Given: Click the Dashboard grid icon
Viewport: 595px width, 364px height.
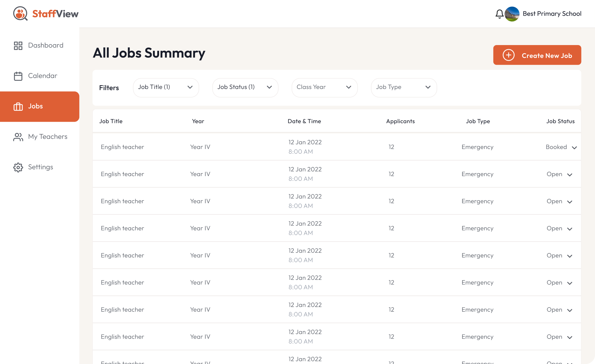Looking at the screenshot, I should point(18,46).
